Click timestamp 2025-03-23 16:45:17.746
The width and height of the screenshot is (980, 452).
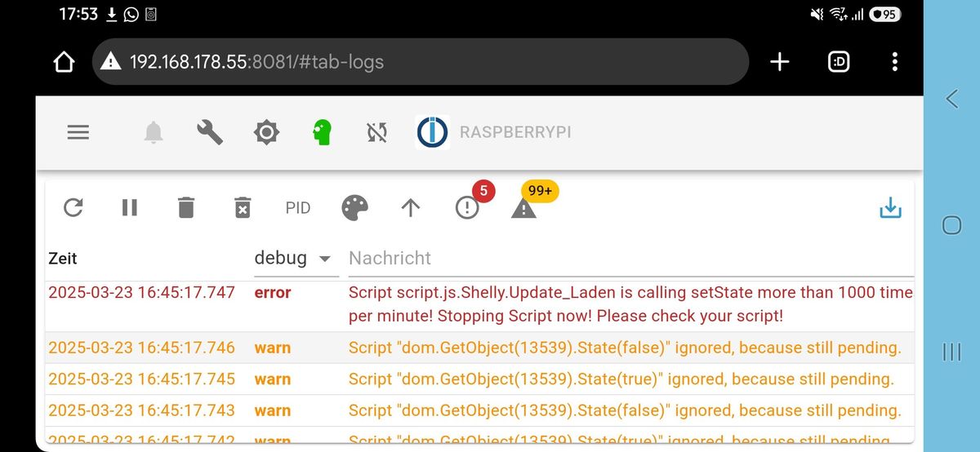141,348
